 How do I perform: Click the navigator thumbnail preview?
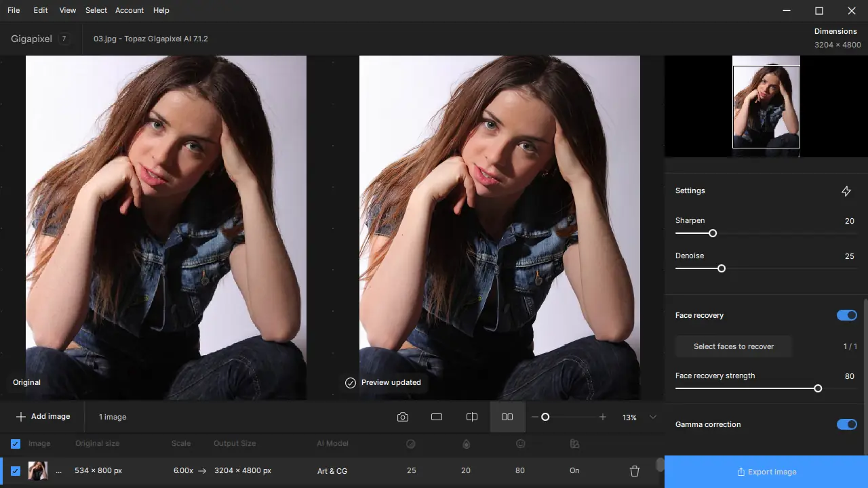pyautogui.click(x=766, y=106)
